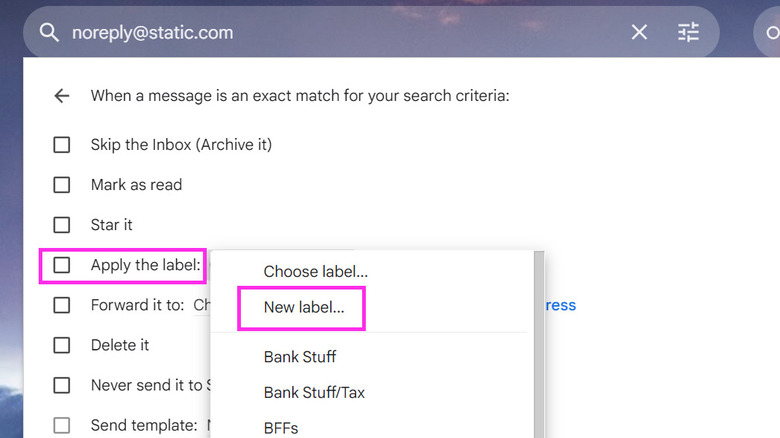Image resolution: width=780 pixels, height=438 pixels.
Task: Click the search magnifier icon
Action: (x=50, y=32)
